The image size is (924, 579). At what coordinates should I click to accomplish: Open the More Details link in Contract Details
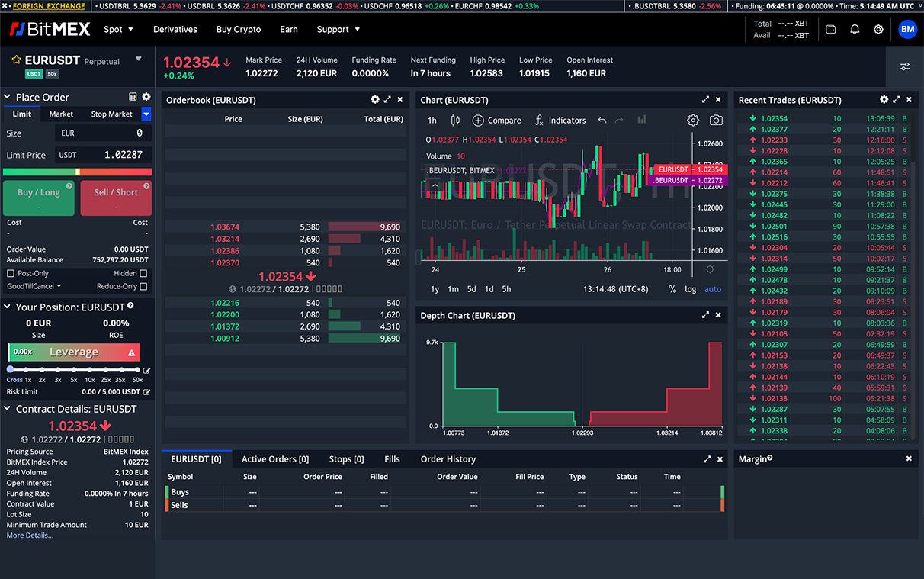29,535
